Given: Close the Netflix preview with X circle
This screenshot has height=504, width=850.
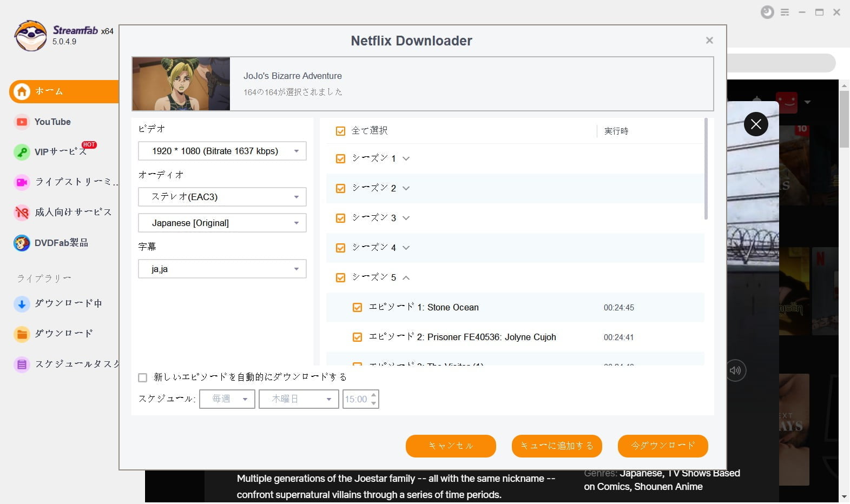Looking at the screenshot, I should (756, 124).
